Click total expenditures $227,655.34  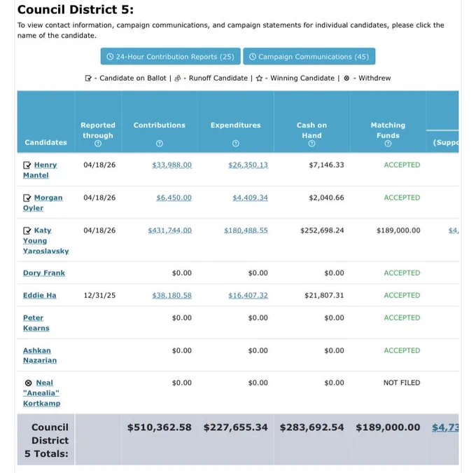(236, 427)
